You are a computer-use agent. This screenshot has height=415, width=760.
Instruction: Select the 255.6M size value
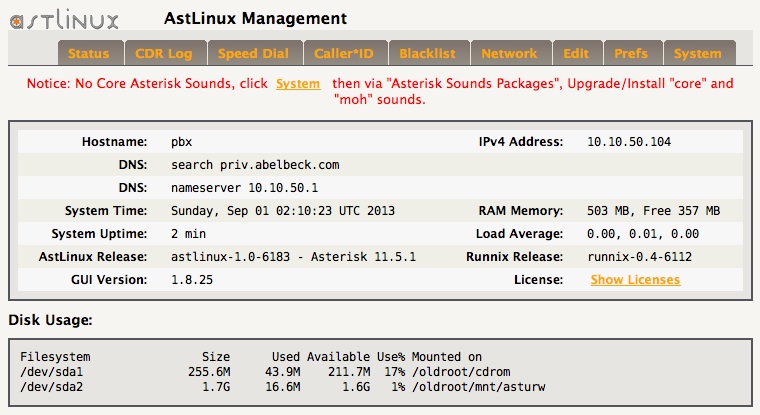coord(209,372)
